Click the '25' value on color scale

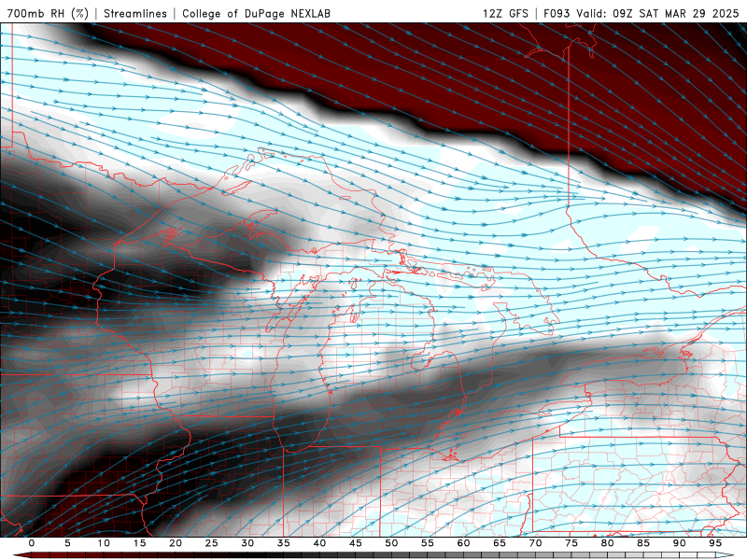pos(212,543)
